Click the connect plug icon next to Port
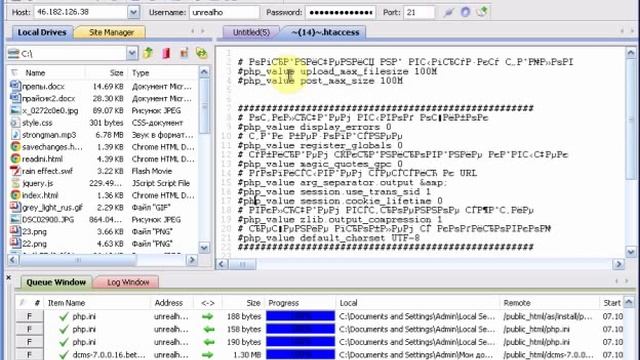The width and height of the screenshot is (640, 360). (x=449, y=12)
